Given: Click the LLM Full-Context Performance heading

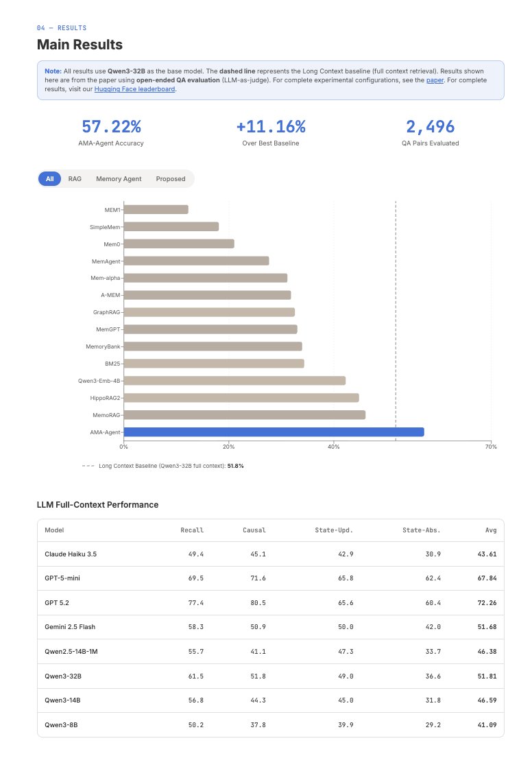Looking at the screenshot, I should (98, 505).
